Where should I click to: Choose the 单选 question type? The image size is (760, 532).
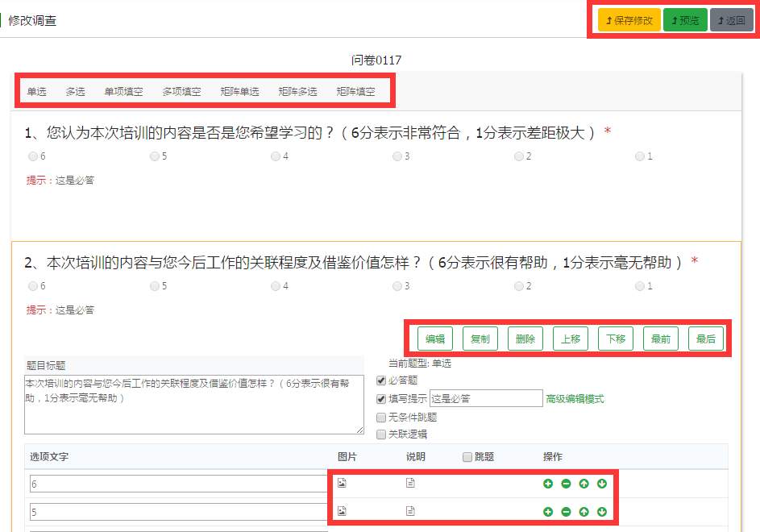[x=36, y=92]
